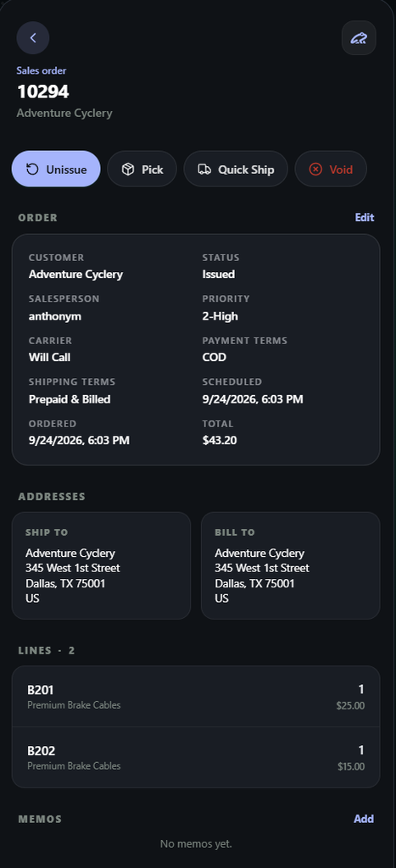Viewport: 396px width, 868px height.
Task: Click the Pick box icon
Action: (128, 170)
